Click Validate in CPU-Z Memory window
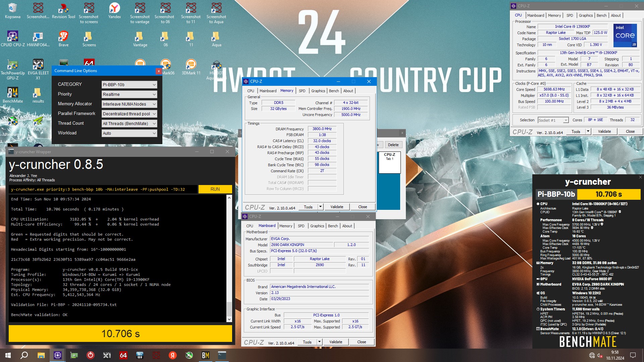Image resolution: width=644 pixels, height=362 pixels. click(x=336, y=207)
